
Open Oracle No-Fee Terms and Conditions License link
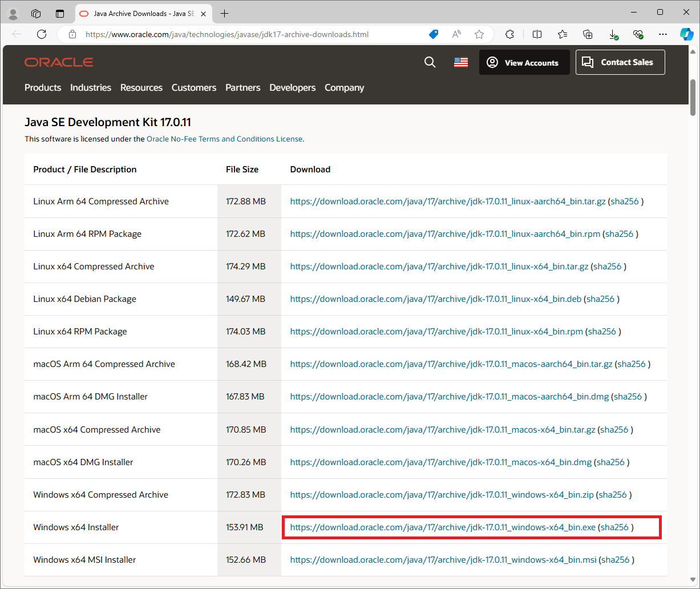coord(224,139)
